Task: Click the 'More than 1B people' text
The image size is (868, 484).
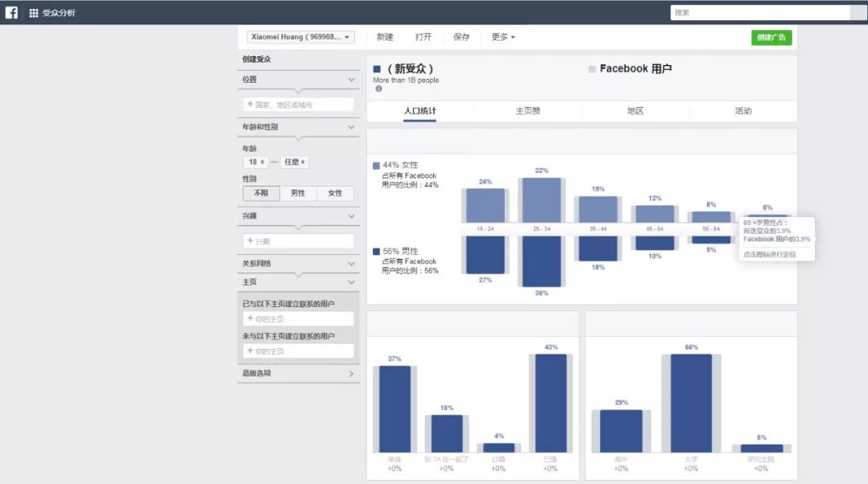Action: coord(406,80)
